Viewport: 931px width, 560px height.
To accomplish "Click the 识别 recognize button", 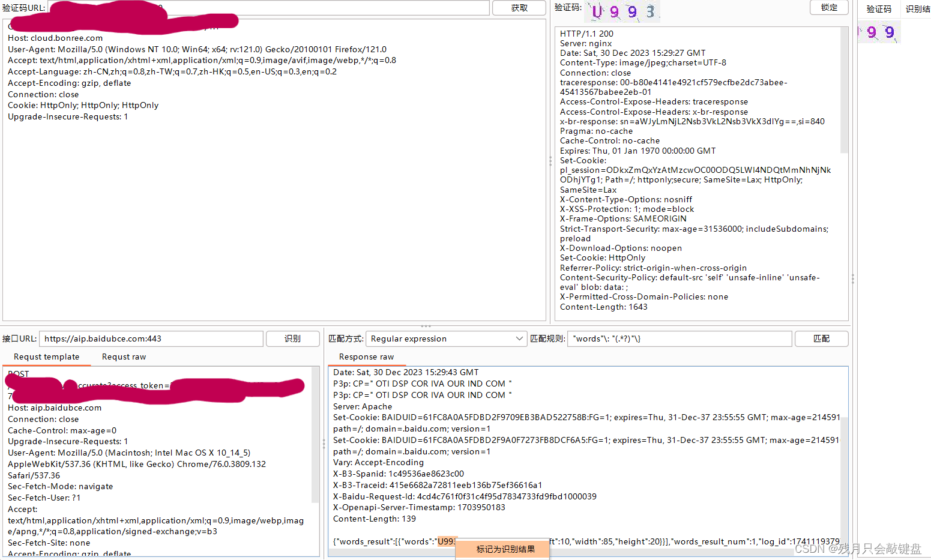I will click(292, 339).
